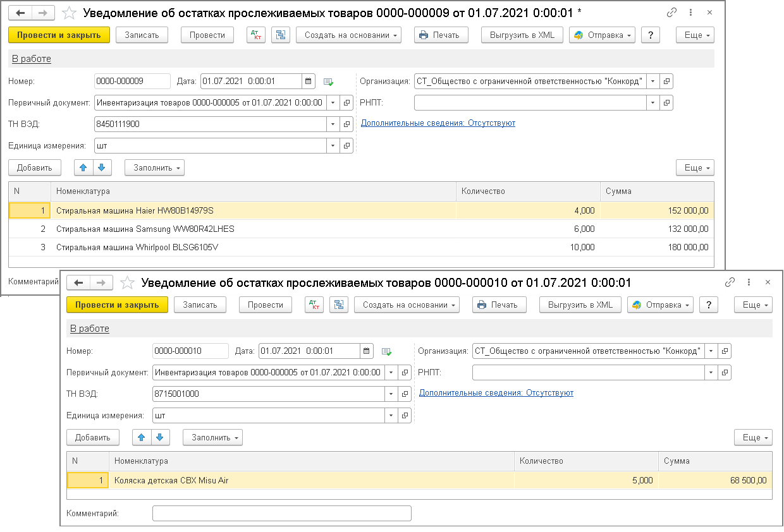784x532 pixels.
Task: Click posting status icon next to date in 0000-000009
Action: pos(328,82)
